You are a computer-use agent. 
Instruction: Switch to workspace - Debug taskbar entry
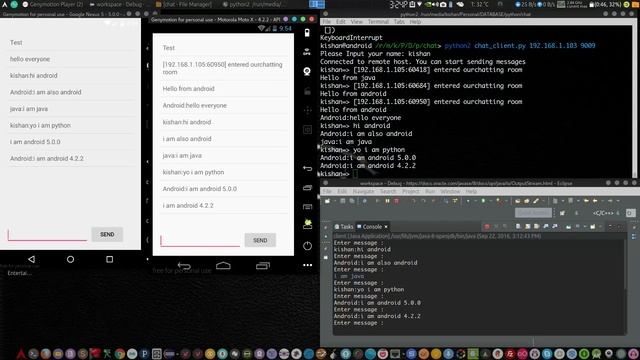coord(116,4)
